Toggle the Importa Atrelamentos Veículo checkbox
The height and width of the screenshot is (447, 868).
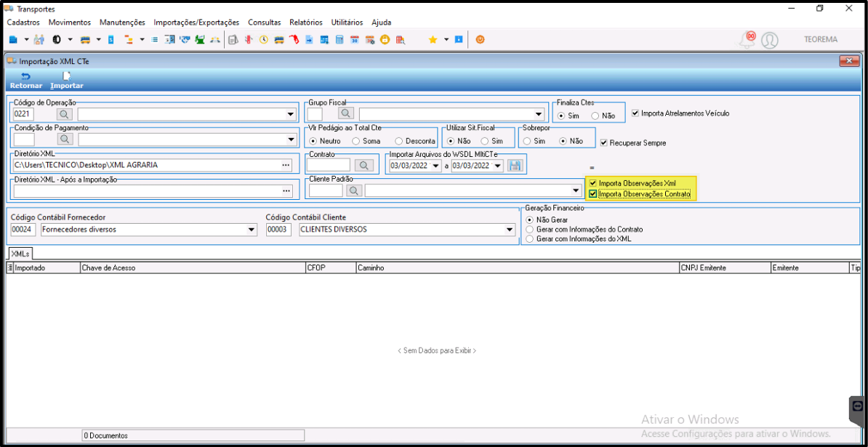[635, 113]
